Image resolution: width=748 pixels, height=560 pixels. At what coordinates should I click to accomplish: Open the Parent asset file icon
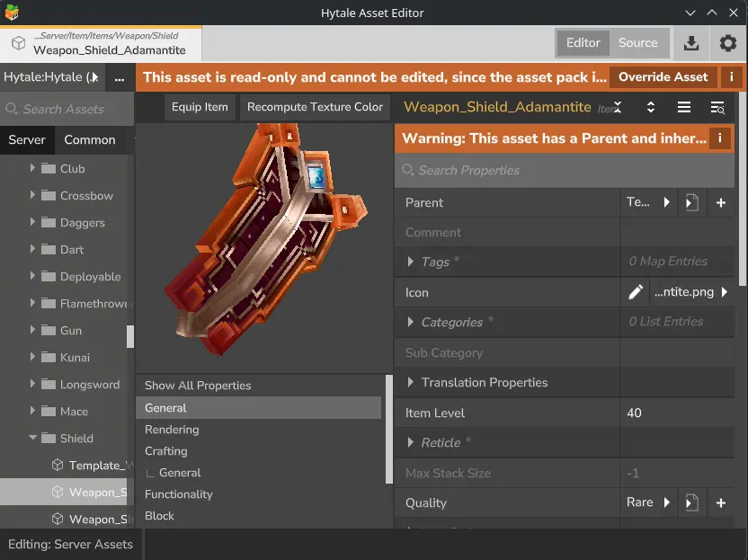click(x=691, y=203)
